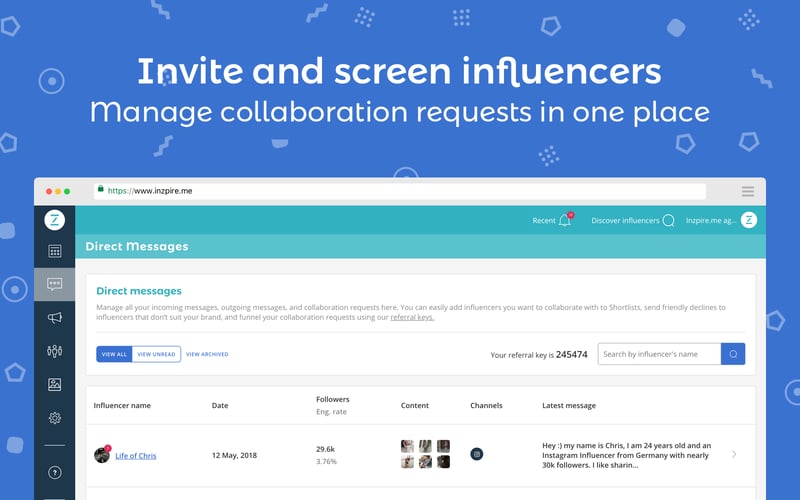Screen dimensions: 800x500
Task: Click the browser hamburger menu icon
Action: (748, 191)
